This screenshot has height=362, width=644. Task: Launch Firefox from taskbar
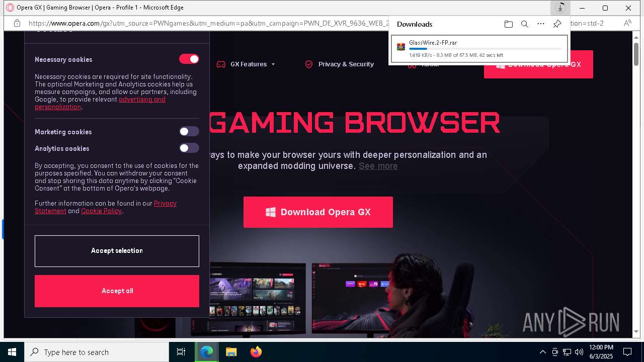point(256,352)
